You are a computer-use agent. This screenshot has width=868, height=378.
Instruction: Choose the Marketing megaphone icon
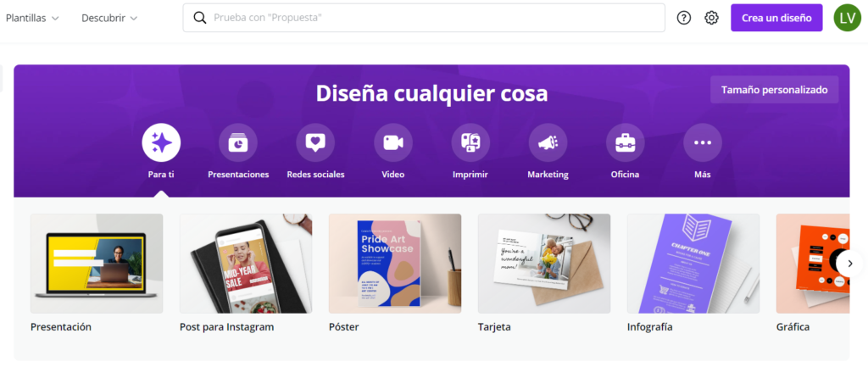coord(548,142)
